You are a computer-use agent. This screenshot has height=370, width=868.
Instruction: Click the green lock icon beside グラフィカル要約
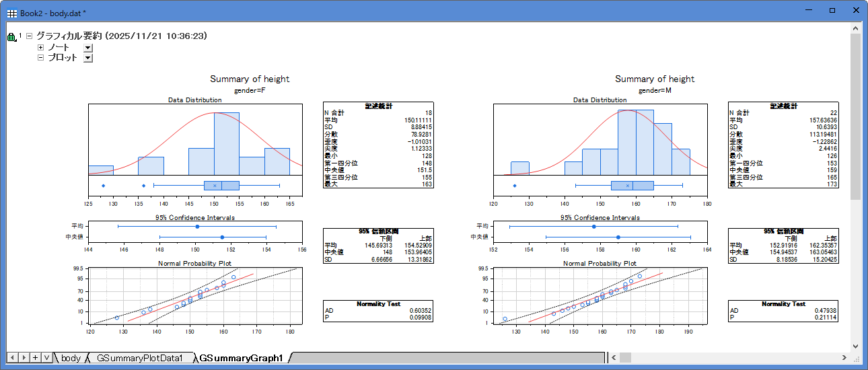pyautogui.click(x=11, y=38)
